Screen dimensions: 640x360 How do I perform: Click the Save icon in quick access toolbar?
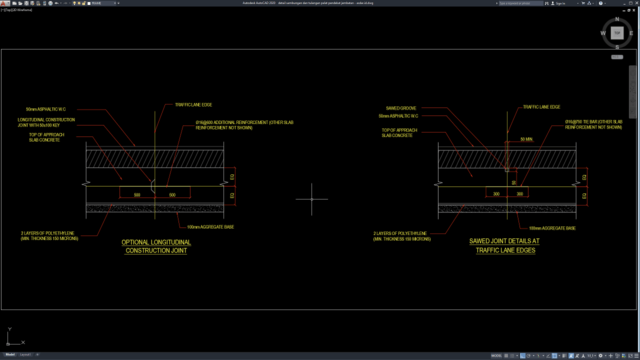[27, 3]
